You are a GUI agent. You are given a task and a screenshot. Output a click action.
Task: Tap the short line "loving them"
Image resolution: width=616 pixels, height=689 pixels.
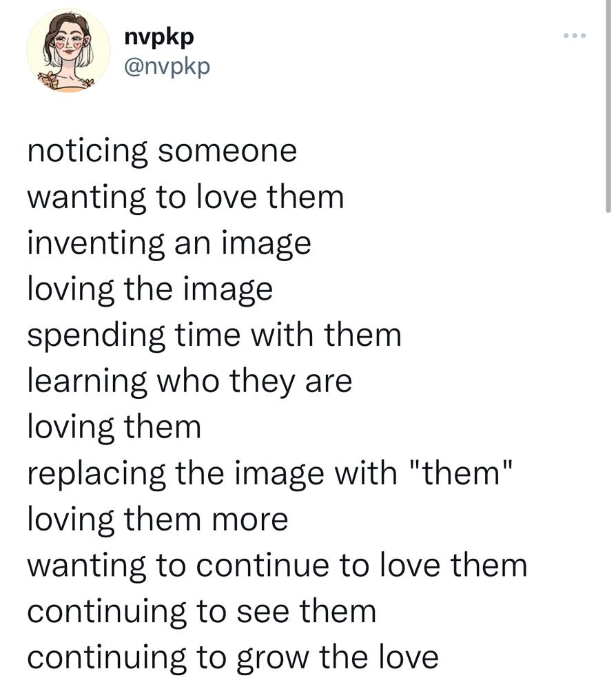114,427
